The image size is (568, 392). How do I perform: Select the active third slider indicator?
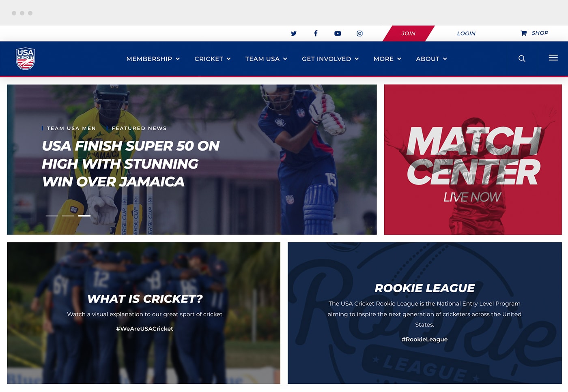pyautogui.click(x=84, y=216)
